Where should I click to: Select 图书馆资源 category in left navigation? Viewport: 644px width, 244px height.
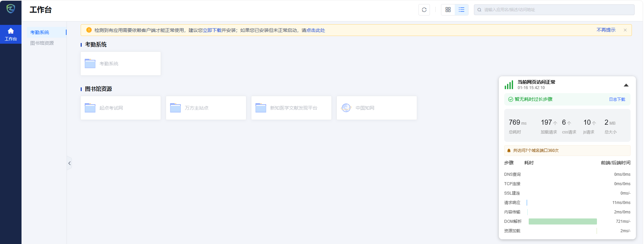click(x=42, y=43)
